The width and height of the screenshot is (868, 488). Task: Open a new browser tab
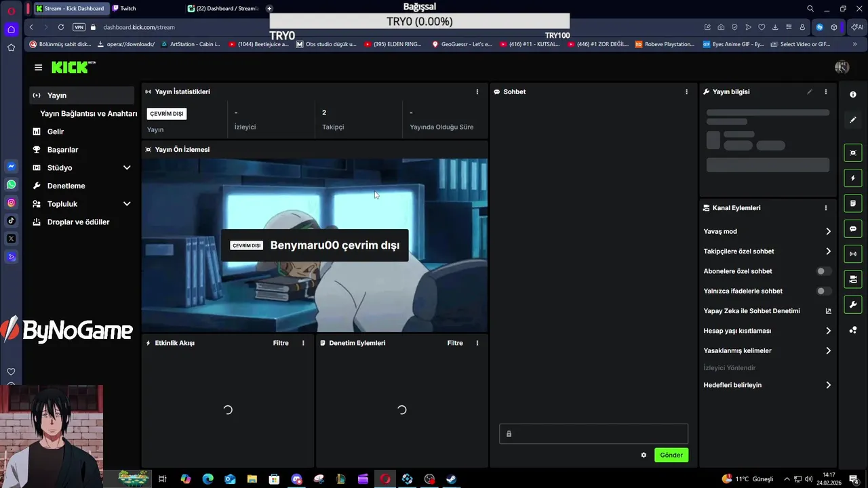click(269, 8)
